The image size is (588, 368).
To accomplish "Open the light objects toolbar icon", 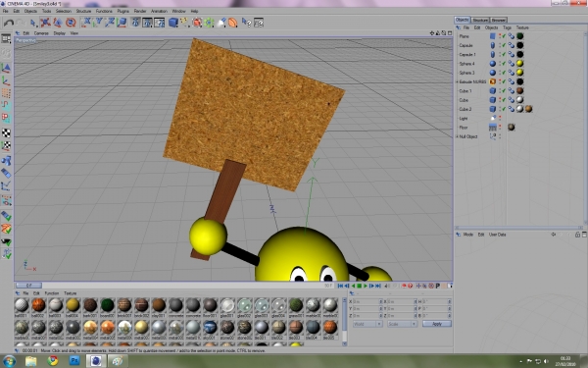I will 221,23.
